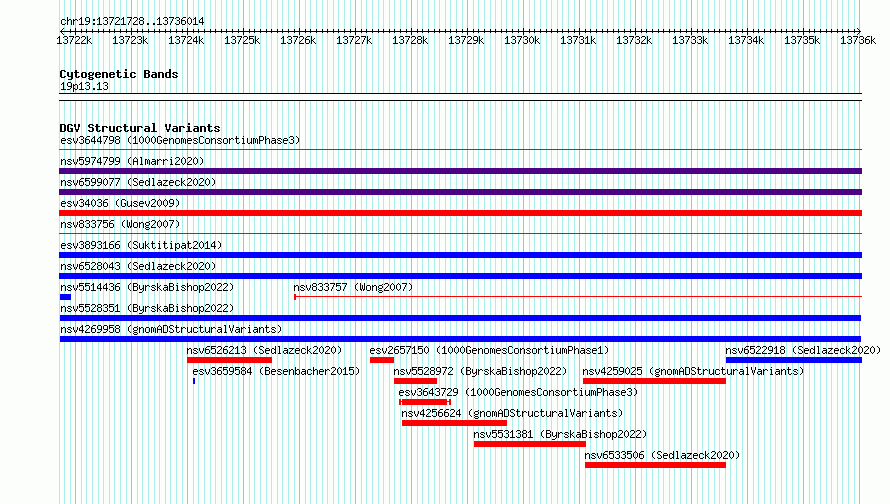
Task: Click the 13722k ruler tick label
Action: click(x=74, y=40)
